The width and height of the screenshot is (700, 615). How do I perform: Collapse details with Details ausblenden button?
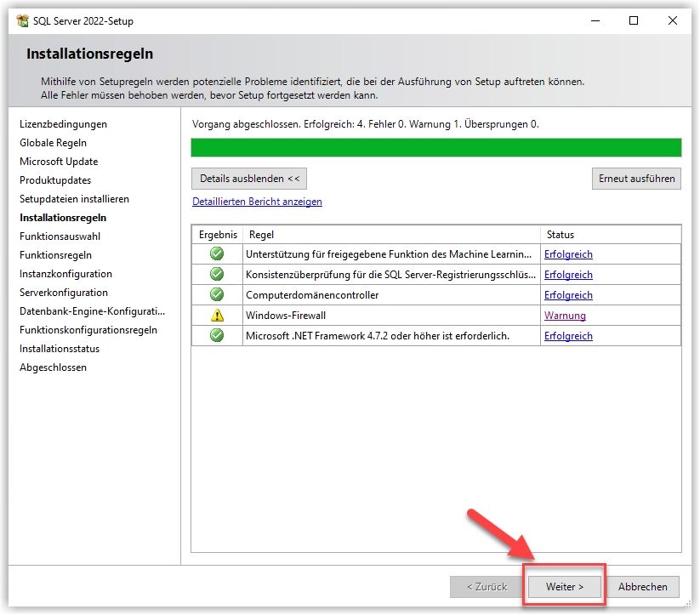pos(249,179)
